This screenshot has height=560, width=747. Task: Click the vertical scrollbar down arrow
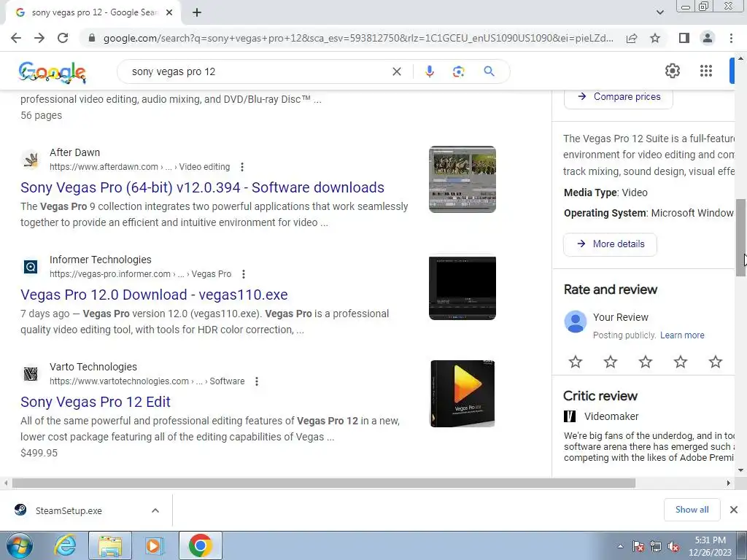pos(741,470)
